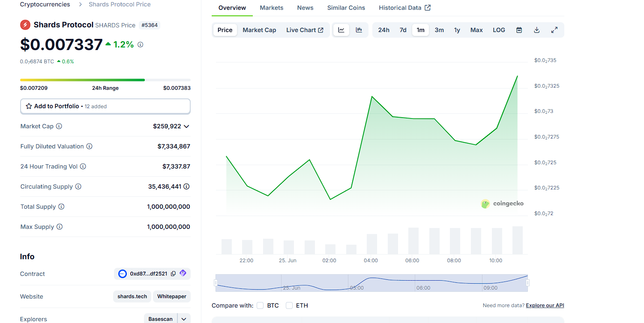Click the price value $0.007337
The height and width of the screenshot is (323, 644).
tap(61, 44)
